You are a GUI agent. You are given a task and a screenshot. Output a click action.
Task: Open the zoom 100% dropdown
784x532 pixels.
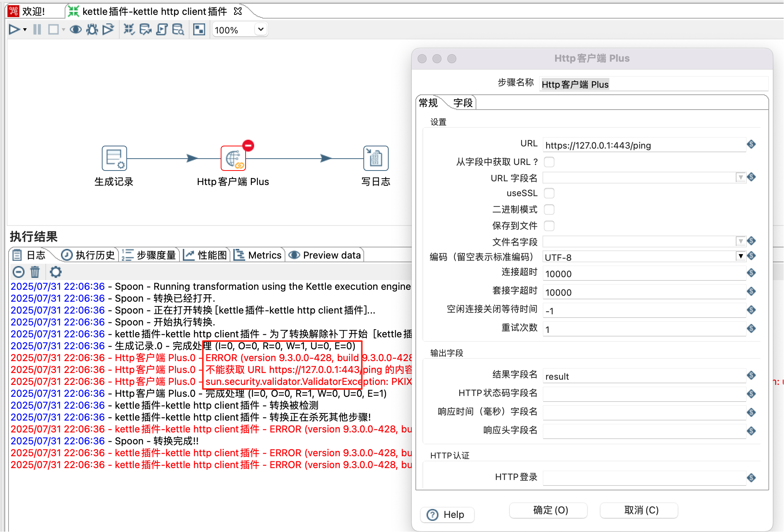click(x=261, y=29)
